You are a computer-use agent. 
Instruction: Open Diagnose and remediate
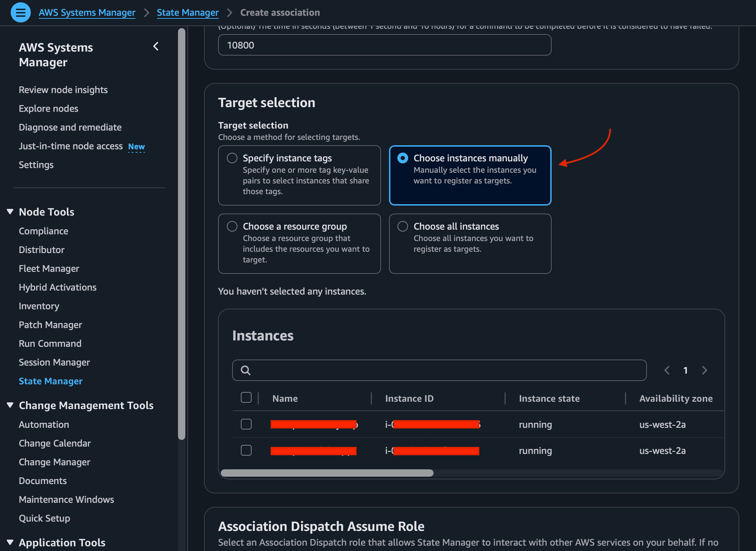point(70,127)
